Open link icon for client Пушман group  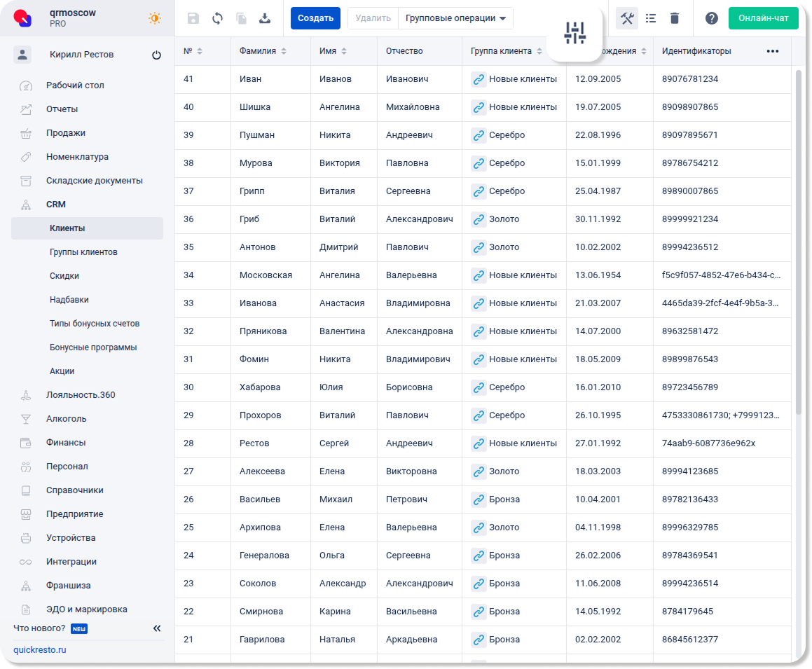click(479, 135)
